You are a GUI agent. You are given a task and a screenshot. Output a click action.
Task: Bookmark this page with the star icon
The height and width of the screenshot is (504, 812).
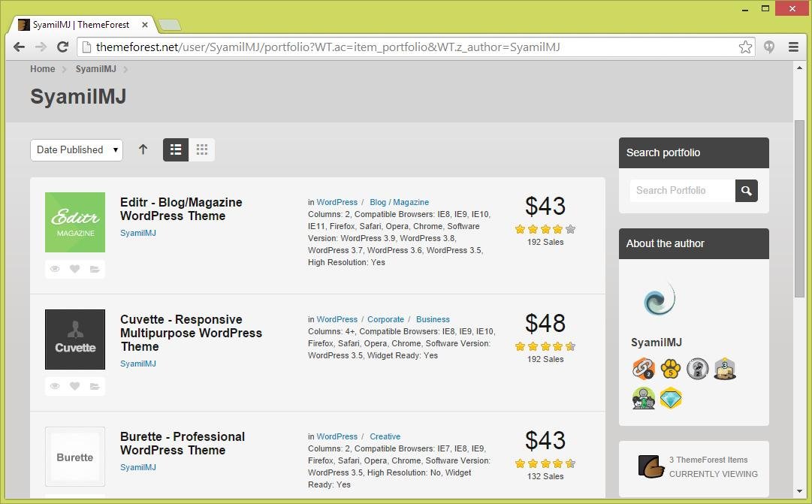pos(745,47)
